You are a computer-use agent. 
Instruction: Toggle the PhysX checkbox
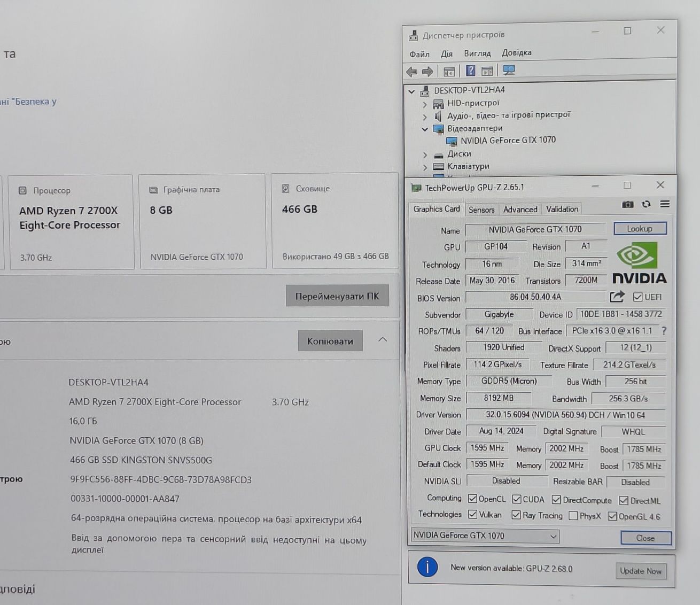[x=573, y=516]
